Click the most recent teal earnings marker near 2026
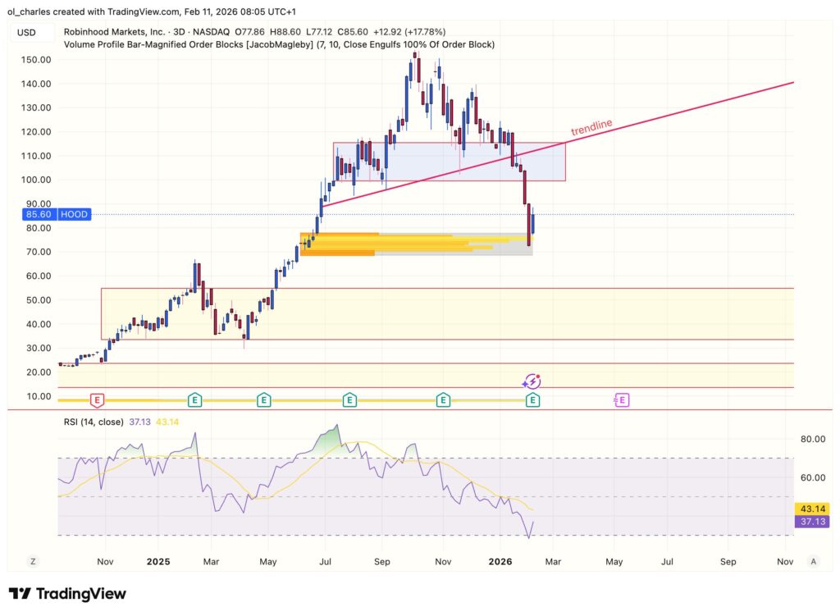The height and width of the screenshot is (616, 840). coord(532,400)
